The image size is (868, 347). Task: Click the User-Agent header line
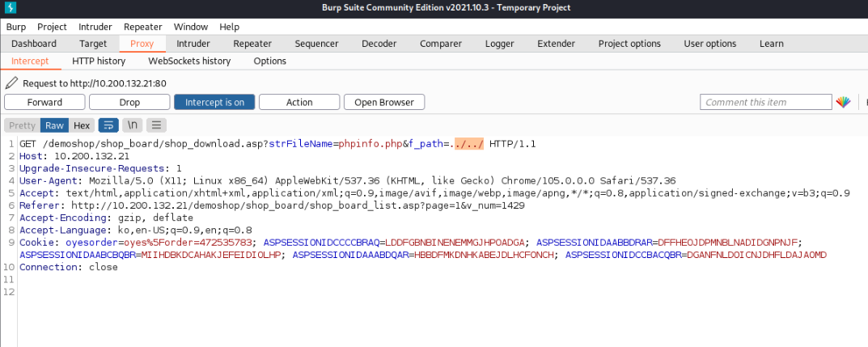348,180
